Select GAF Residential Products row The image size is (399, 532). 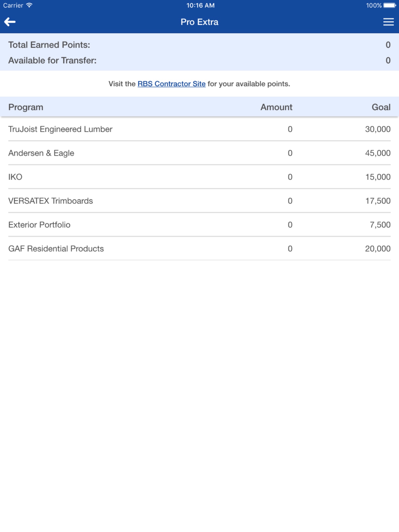(x=56, y=249)
